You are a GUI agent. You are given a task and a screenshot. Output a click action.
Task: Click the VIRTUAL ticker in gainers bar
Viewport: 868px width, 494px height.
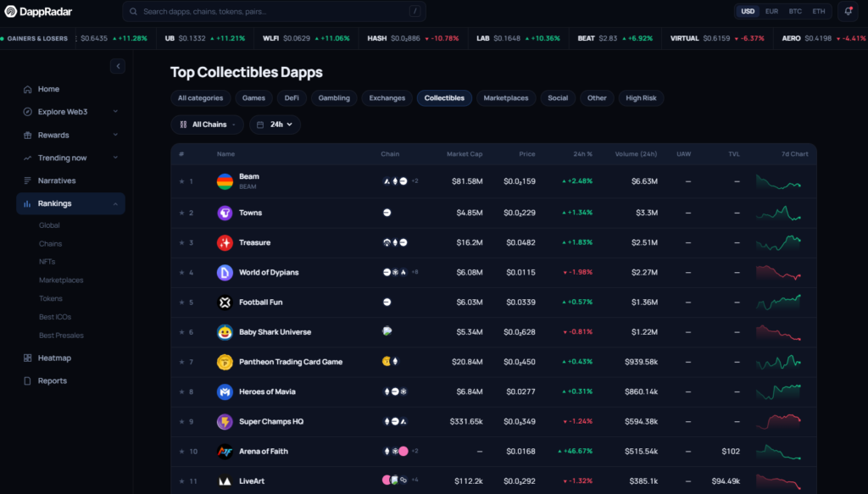[x=717, y=38]
